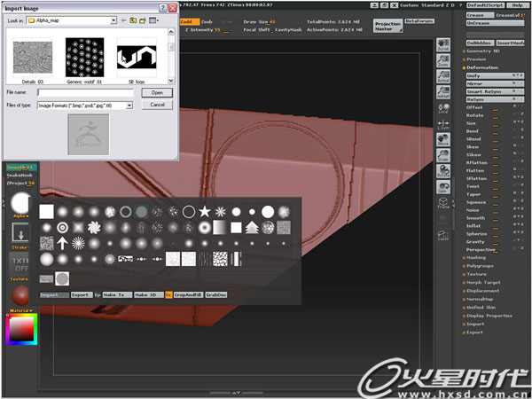The image size is (532, 399).
Task: Expand the Masking section
Action: coord(476,258)
